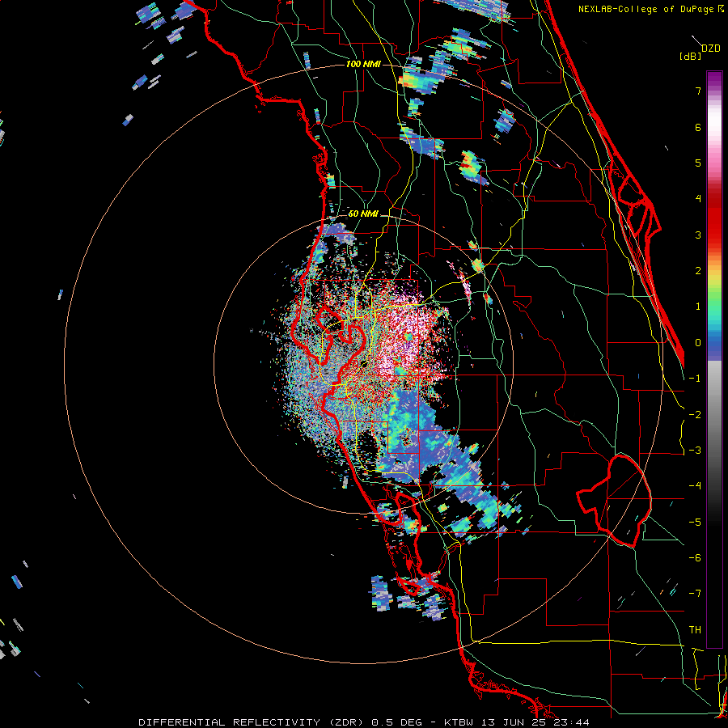Select the "-7" value on the color scale
Image resolution: width=728 pixels, height=728 pixels.
[695, 594]
